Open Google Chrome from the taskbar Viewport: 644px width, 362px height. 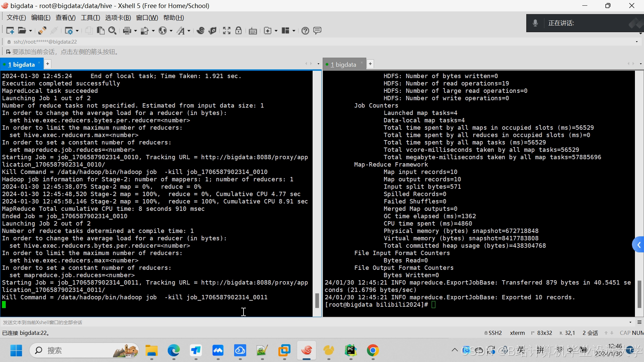coord(373,351)
